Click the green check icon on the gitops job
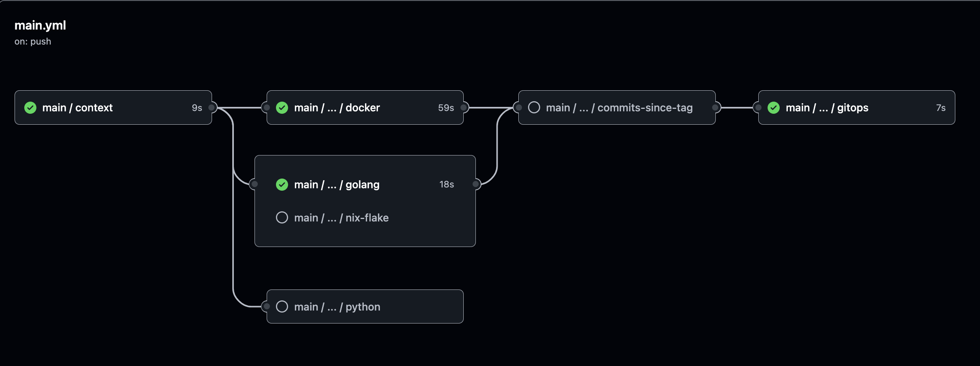980x366 pixels. (774, 107)
